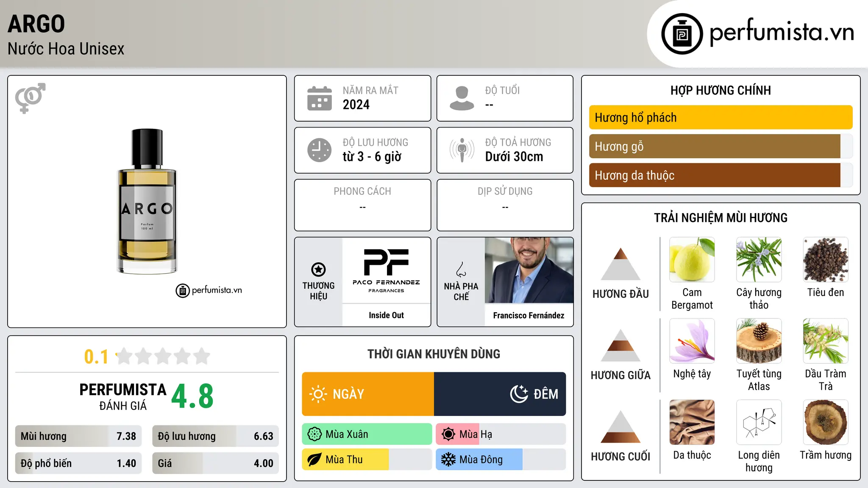The image size is (868, 488).
Task: Select the Hương gỗ accord bar
Action: click(x=721, y=147)
